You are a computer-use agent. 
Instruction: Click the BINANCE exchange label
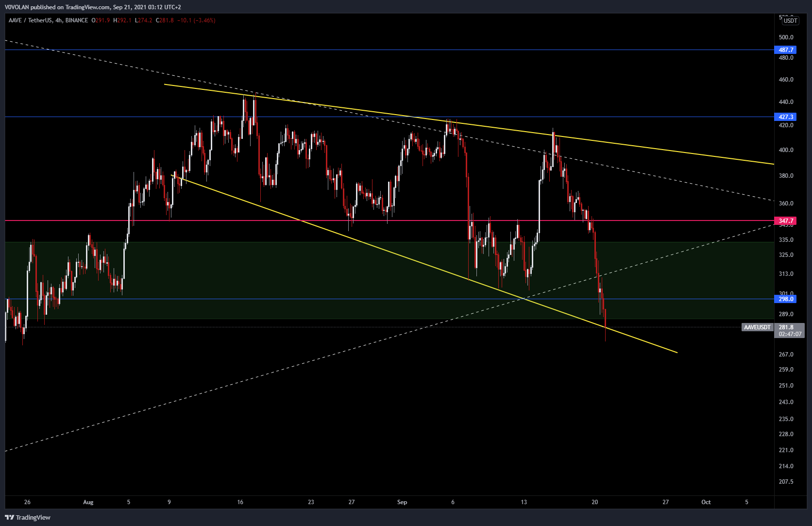click(x=77, y=20)
